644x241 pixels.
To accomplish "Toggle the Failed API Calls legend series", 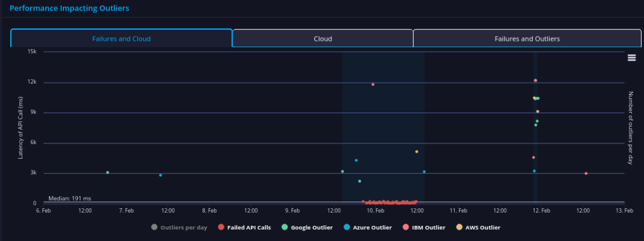I will point(245,227).
